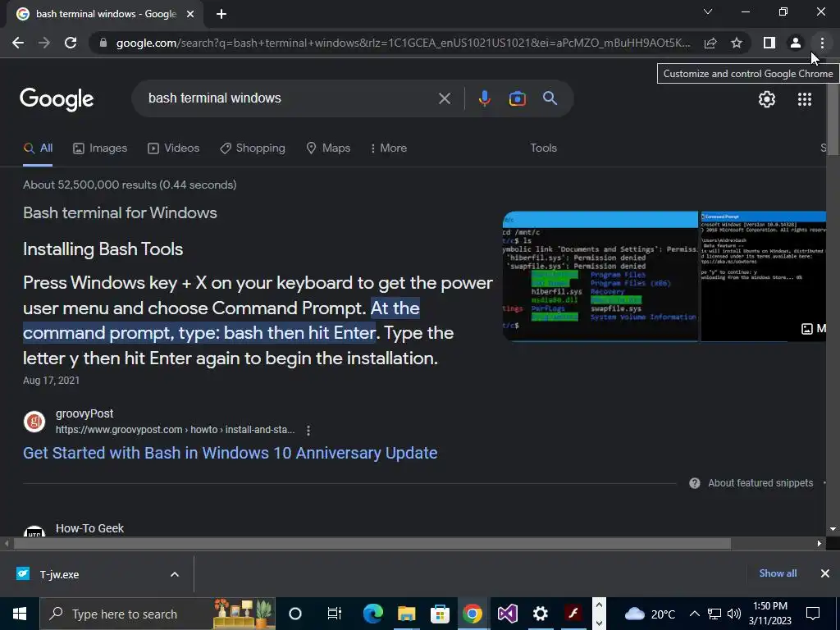Viewport: 840px width, 630px height.
Task: Open search Tools
Action: point(543,148)
